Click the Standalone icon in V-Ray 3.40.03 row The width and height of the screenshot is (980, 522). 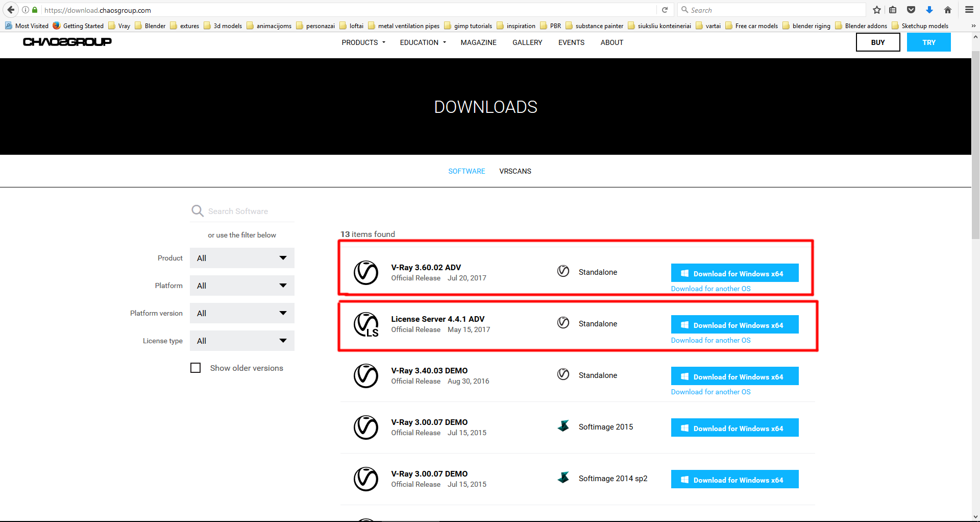pos(563,374)
